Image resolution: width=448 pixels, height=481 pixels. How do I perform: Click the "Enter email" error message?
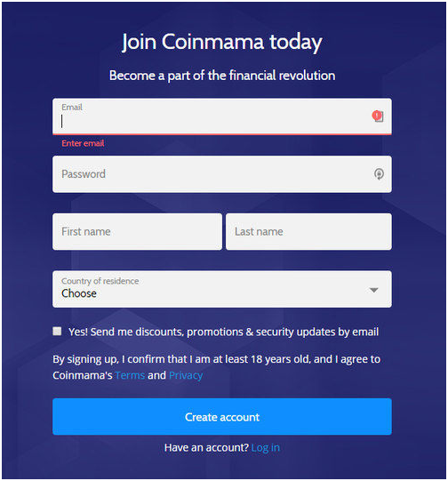tap(83, 143)
